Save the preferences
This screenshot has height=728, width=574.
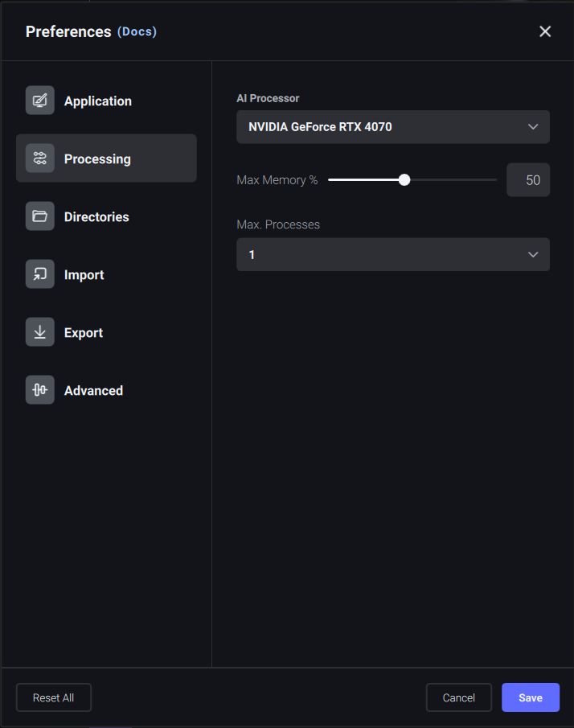click(x=530, y=697)
